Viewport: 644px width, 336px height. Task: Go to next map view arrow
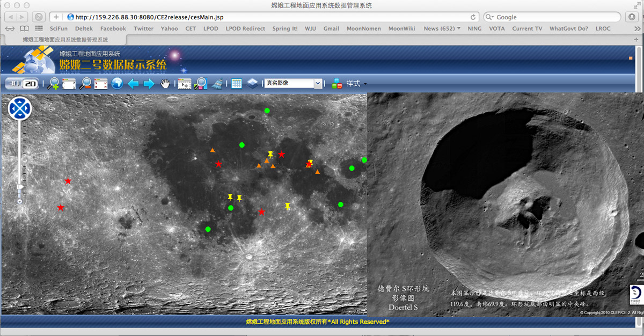(x=149, y=83)
